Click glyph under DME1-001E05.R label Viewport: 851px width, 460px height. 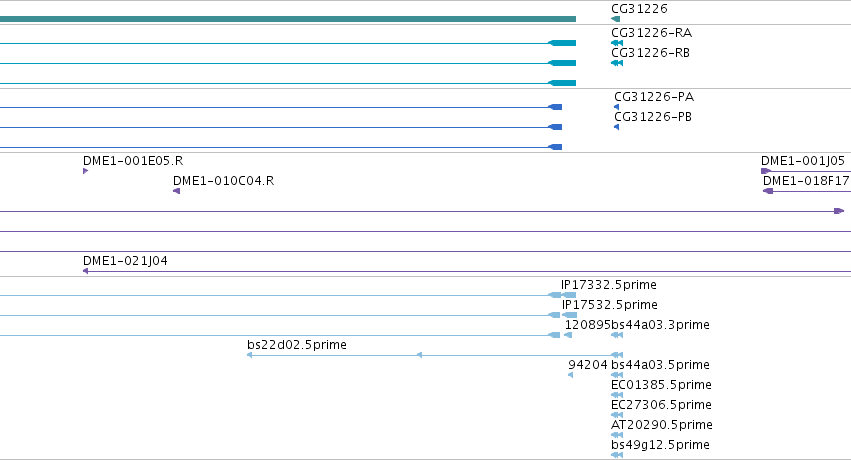pyautogui.click(x=85, y=171)
